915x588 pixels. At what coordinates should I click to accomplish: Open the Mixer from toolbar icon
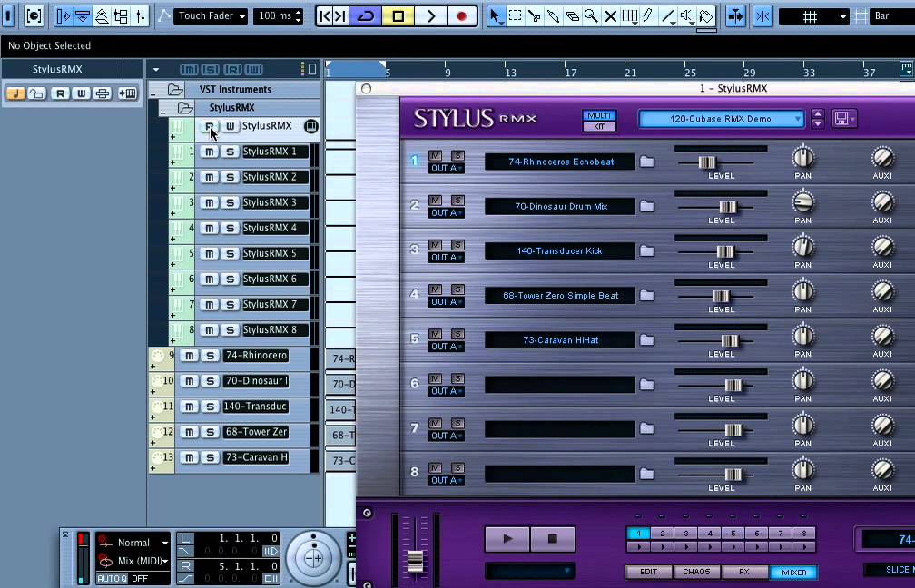click(141, 15)
